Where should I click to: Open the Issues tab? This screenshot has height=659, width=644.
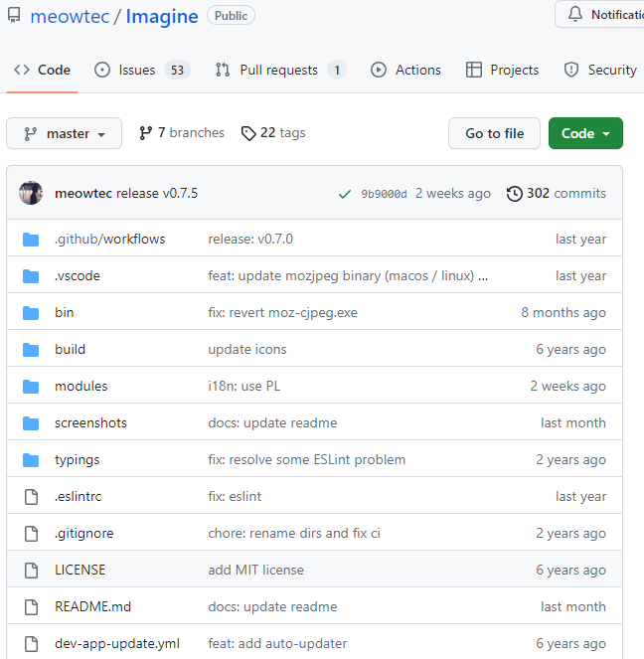click(141, 70)
